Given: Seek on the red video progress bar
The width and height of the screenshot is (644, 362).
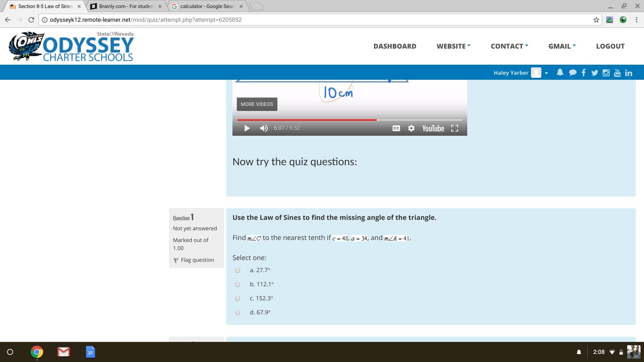Looking at the screenshot, I should click(x=307, y=120).
